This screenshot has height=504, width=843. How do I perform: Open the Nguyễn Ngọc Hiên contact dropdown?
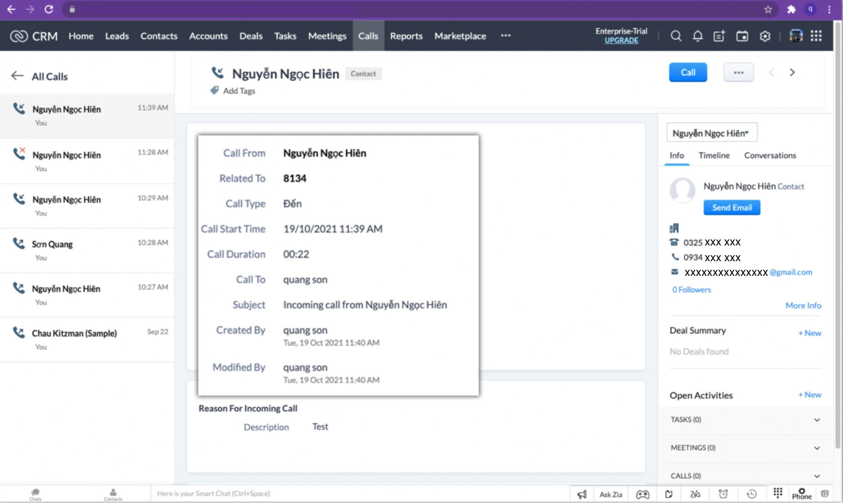pyautogui.click(x=711, y=133)
